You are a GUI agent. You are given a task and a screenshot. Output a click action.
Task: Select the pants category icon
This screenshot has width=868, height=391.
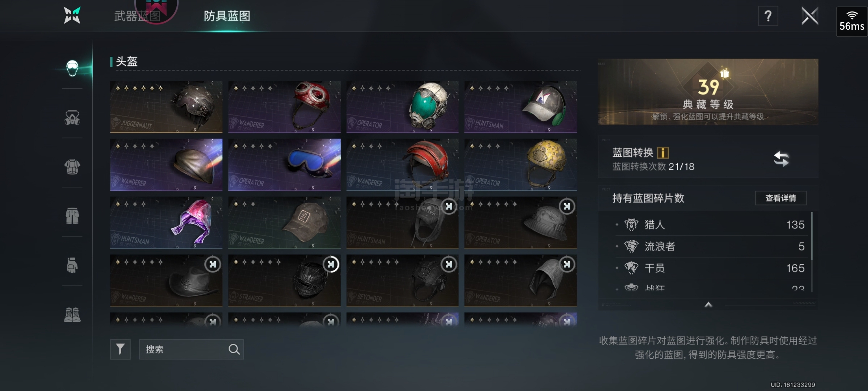(72, 216)
